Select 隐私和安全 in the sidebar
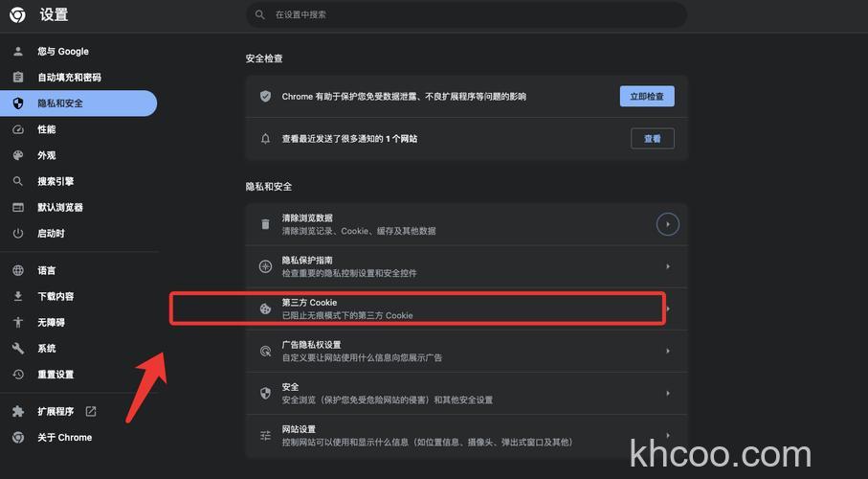Viewport: 868px width, 479px height. click(78, 103)
